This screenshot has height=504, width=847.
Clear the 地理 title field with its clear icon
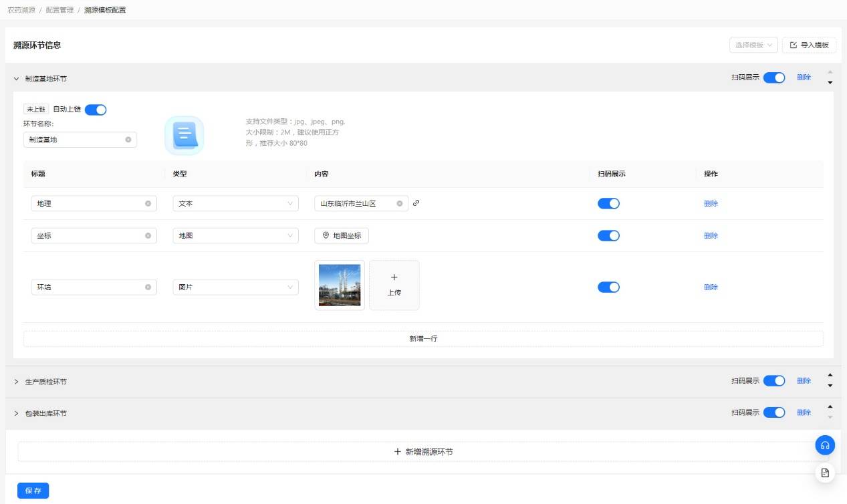pos(148,204)
